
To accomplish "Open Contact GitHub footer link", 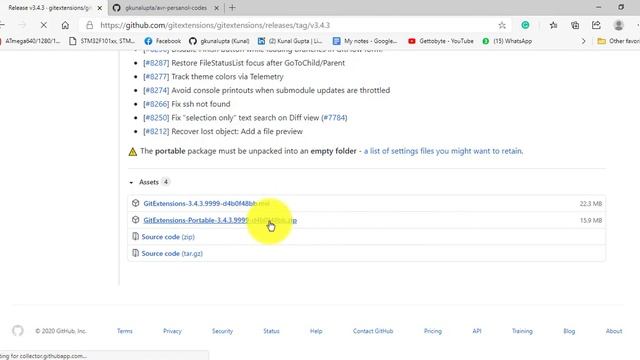I will [x=373, y=331].
